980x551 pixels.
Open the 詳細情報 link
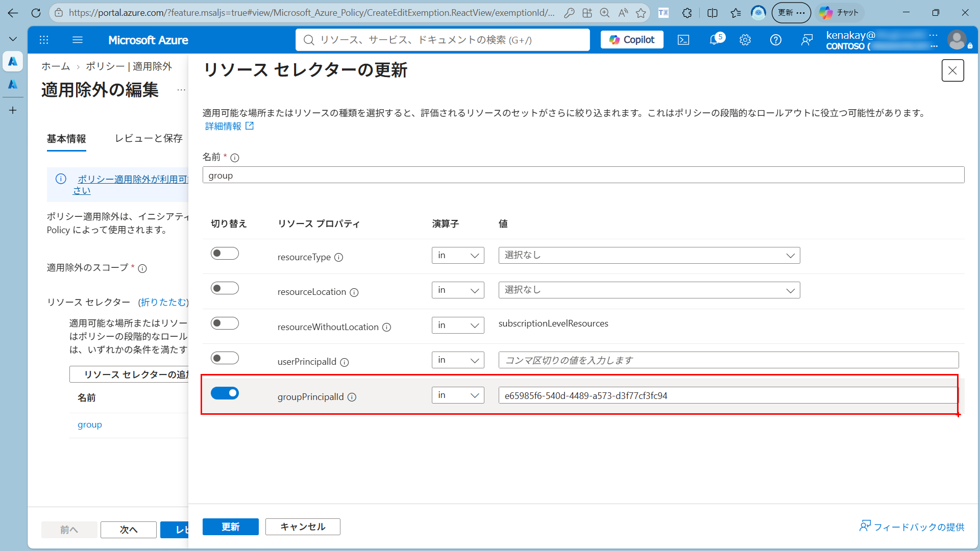[x=229, y=126]
